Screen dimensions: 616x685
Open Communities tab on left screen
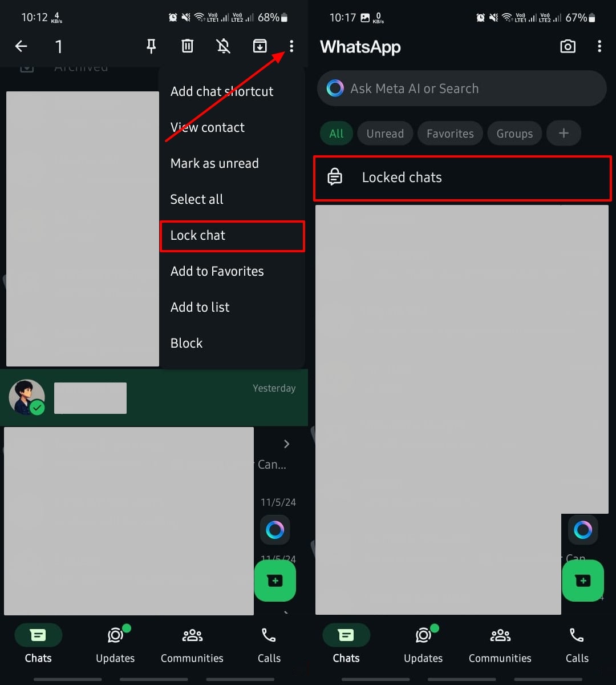[x=192, y=645]
